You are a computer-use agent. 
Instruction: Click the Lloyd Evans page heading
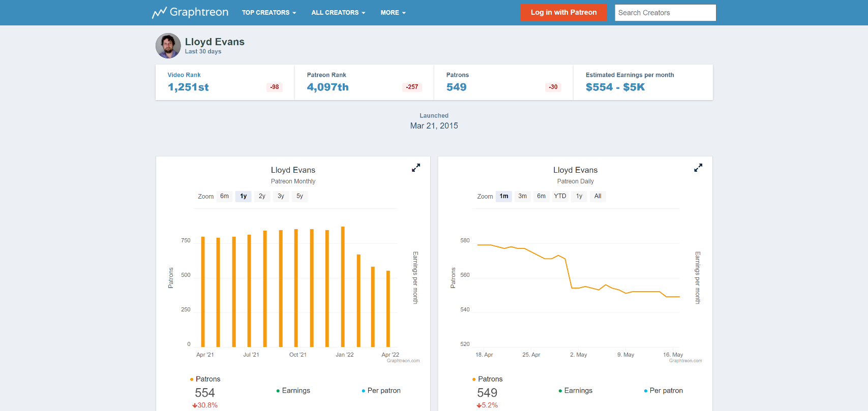(215, 42)
